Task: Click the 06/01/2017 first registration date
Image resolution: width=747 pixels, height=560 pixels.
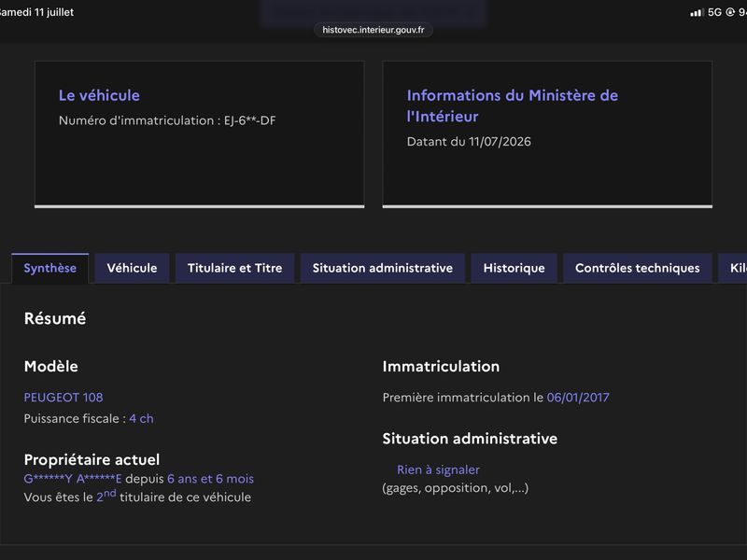Action: (578, 398)
